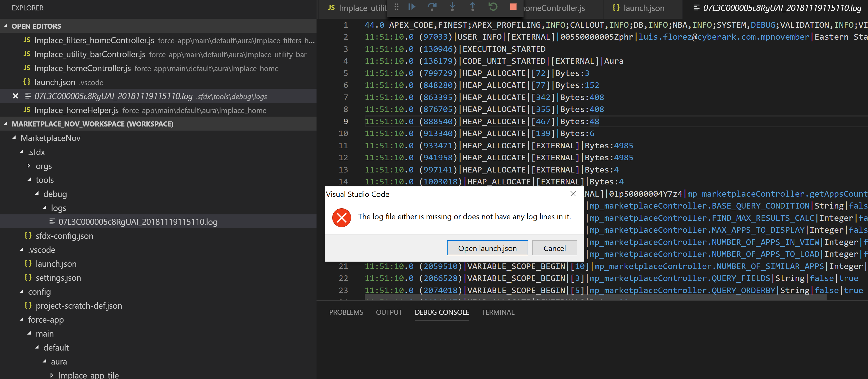Click the Open launch.json button
868x379 pixels.
487,248
